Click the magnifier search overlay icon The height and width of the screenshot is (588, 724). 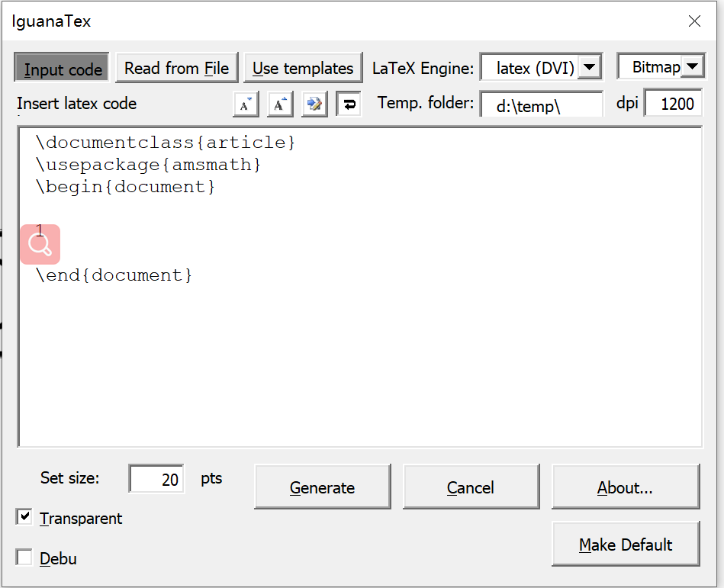pos(40,245)
